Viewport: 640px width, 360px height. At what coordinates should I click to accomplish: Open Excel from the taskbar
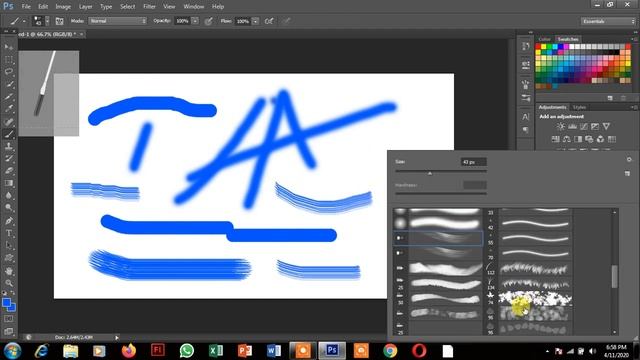tap(216, 351)
